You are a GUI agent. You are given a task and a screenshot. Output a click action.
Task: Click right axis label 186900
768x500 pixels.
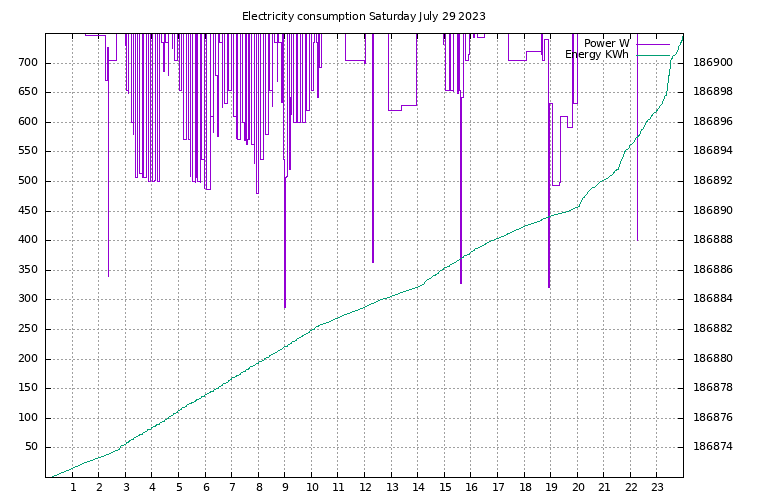click(713, 63)
